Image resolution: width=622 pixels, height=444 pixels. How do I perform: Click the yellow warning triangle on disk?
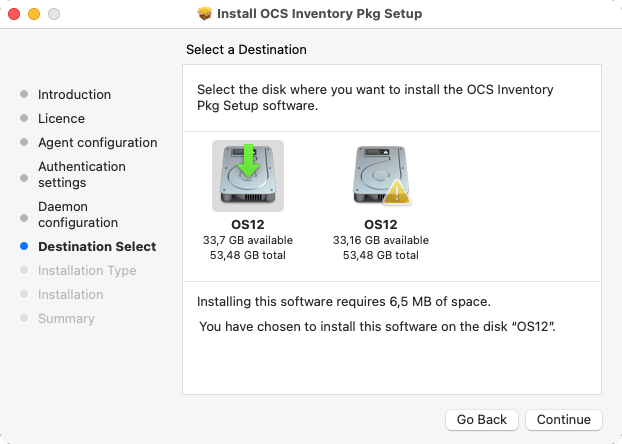click(397, 192)
